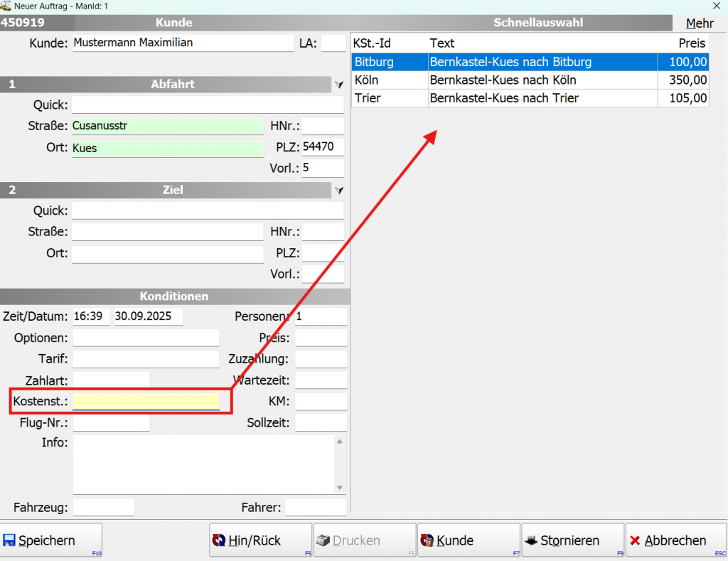The image size is (728, 561).
Task: Select the Köln quick selection row
Action: tap(530, 80)
